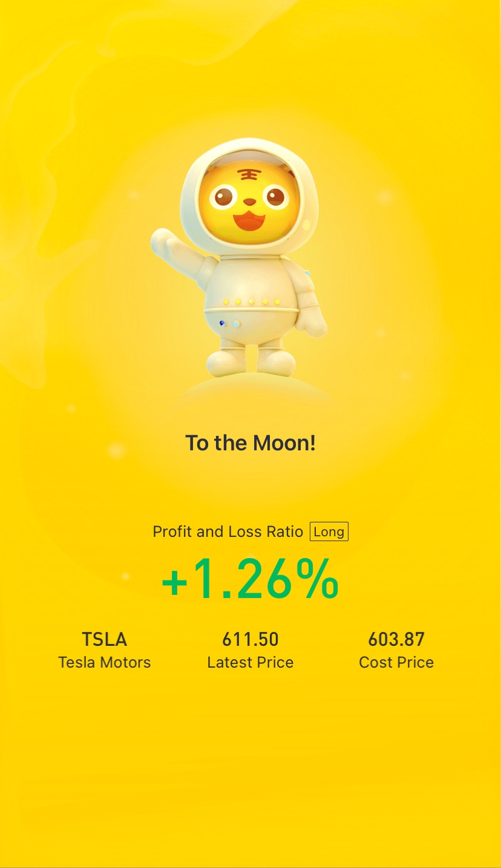Tap the 611.50 latest price value
Screen dimensions: 501x868
click(x=250, y=639)
